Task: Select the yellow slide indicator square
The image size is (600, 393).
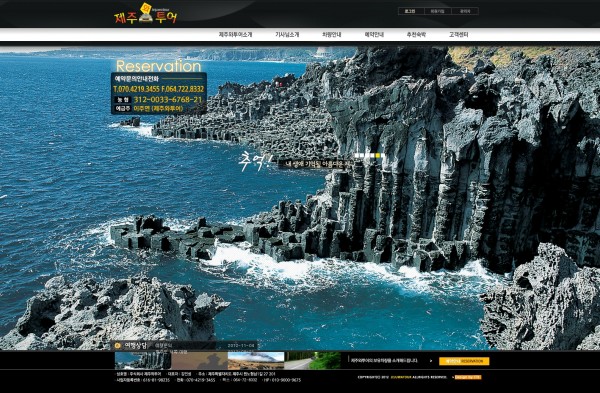Action: (378, 155)
